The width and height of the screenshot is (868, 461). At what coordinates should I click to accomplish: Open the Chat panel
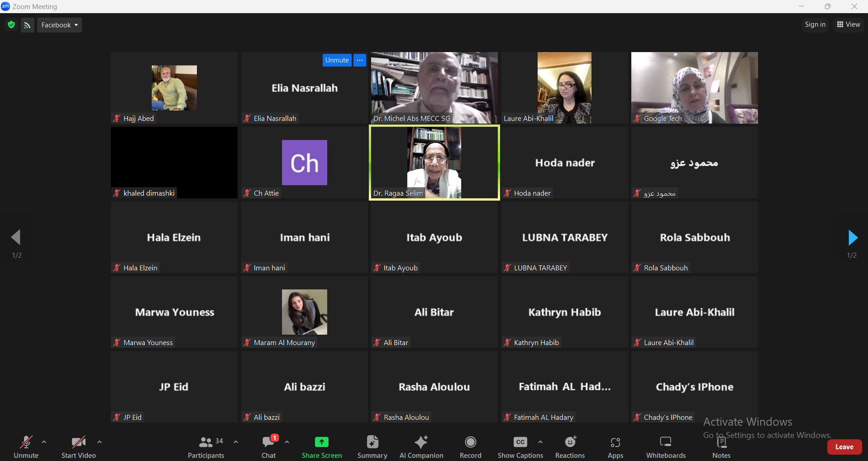[x=269, y=447]
